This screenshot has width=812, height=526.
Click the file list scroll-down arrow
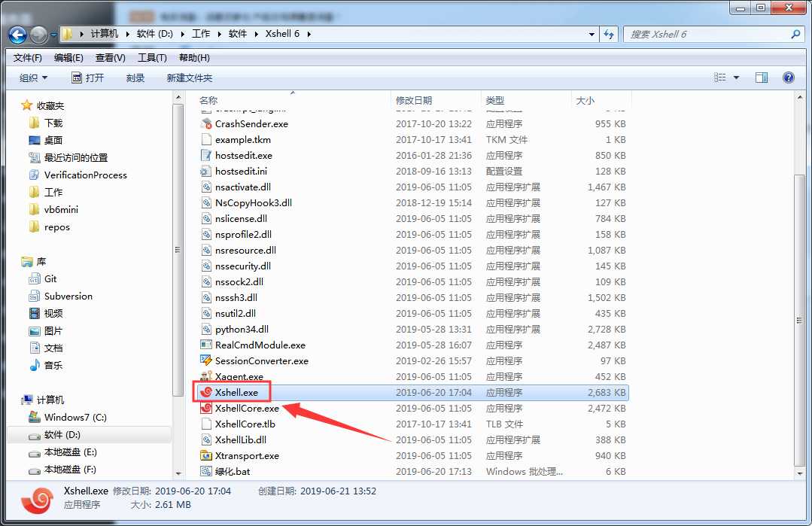(799, 473)
